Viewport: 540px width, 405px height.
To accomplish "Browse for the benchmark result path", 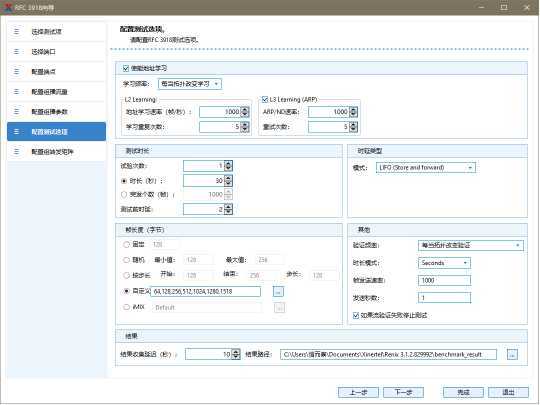I will coord(512,354).
